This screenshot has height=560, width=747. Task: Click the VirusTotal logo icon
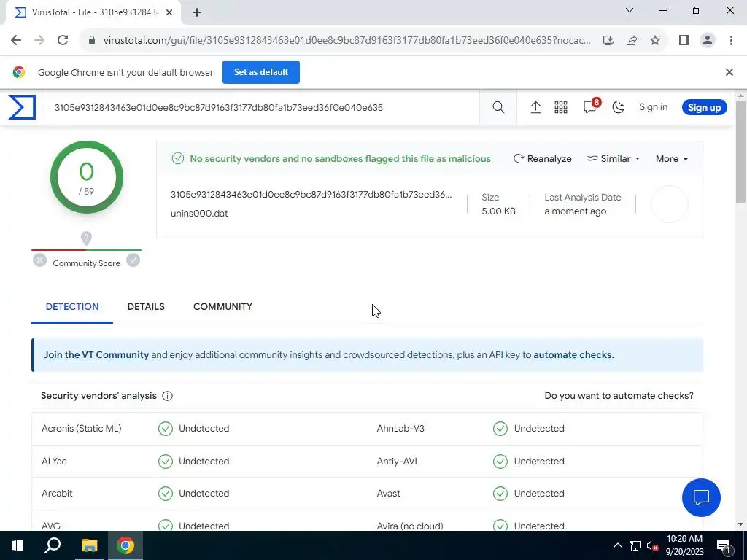point(22,107)
